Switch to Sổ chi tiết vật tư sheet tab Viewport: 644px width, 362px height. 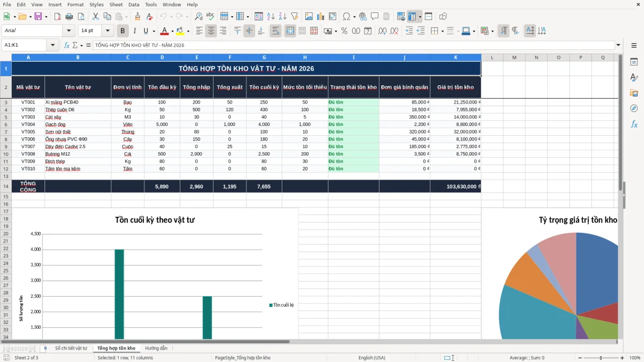pos(71,348)
